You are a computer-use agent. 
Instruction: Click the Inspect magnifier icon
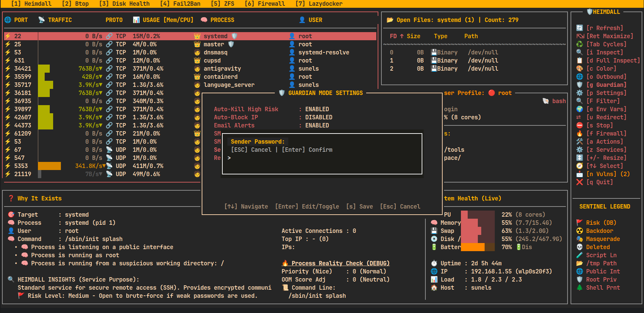tap(580, 52)
